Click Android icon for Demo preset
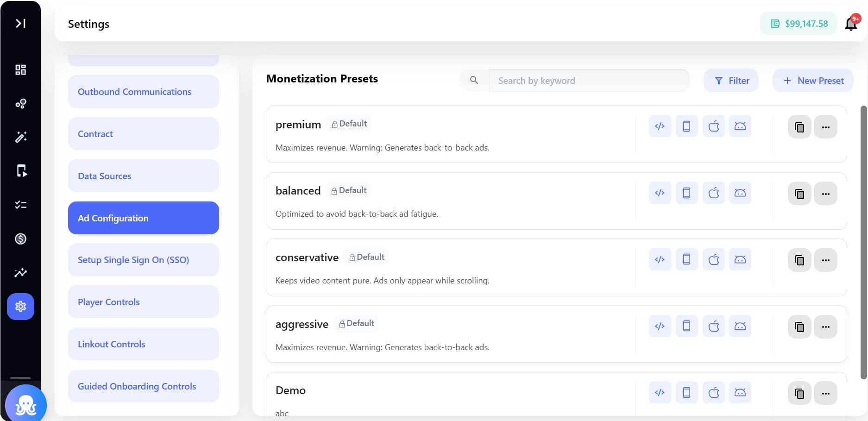The image size is (868, 421). coord(740,393)
